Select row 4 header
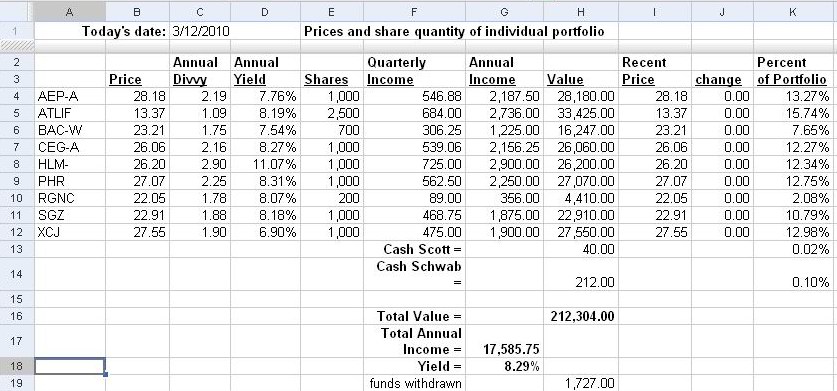Viewport: 837px width, 391px height. (17, 96)
